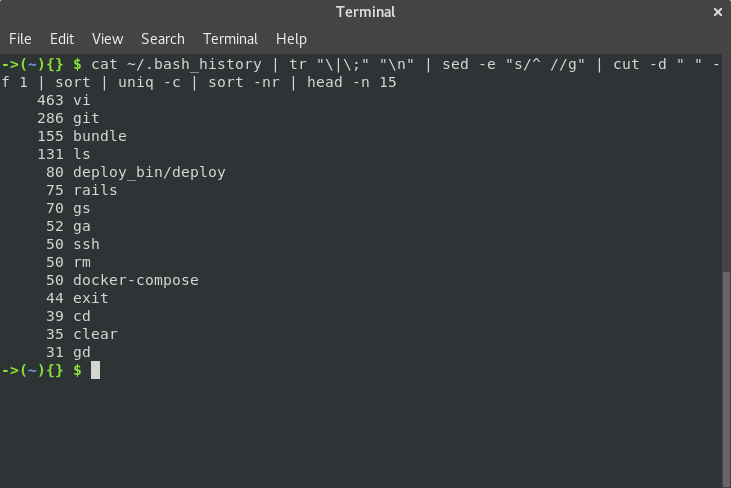Viewport: 731px width, 488px height.
Task: Open the Help menu
Action: tap(291, 39)
